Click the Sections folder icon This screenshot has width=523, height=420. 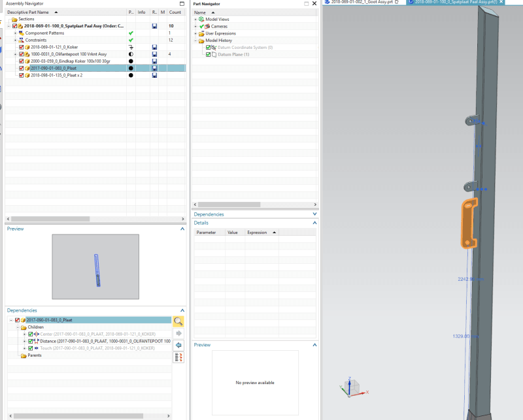(14, 20)
